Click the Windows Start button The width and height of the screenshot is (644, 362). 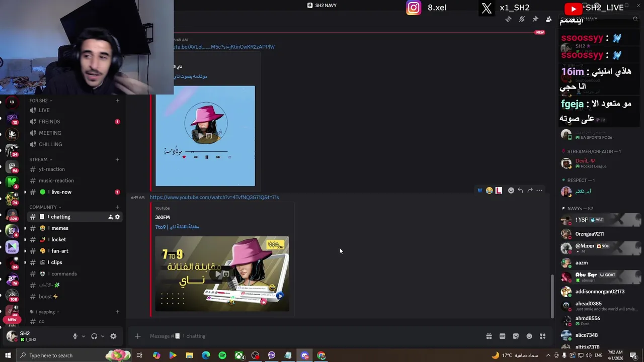[x=8, y=355]
